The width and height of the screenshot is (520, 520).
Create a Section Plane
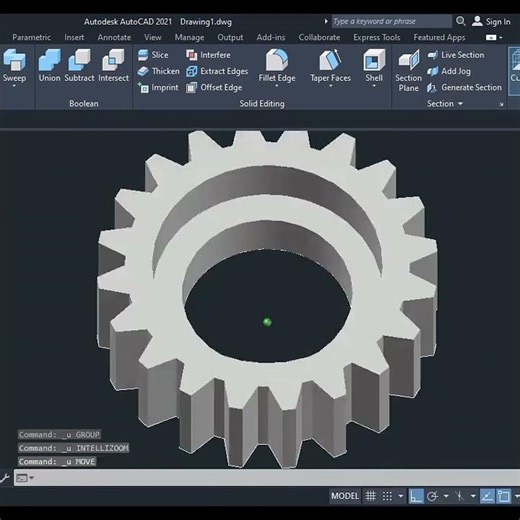pos(409,71)
